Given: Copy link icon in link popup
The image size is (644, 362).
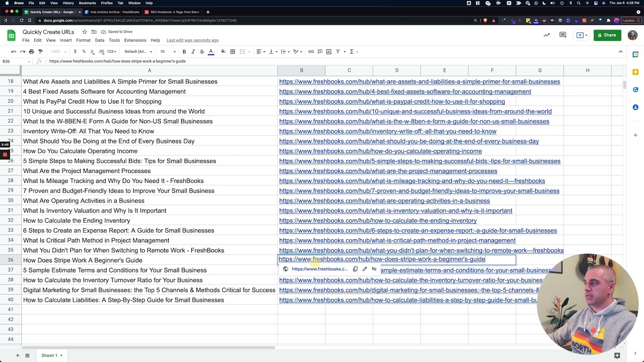Looking at the screenshot, I should (355, 269).
